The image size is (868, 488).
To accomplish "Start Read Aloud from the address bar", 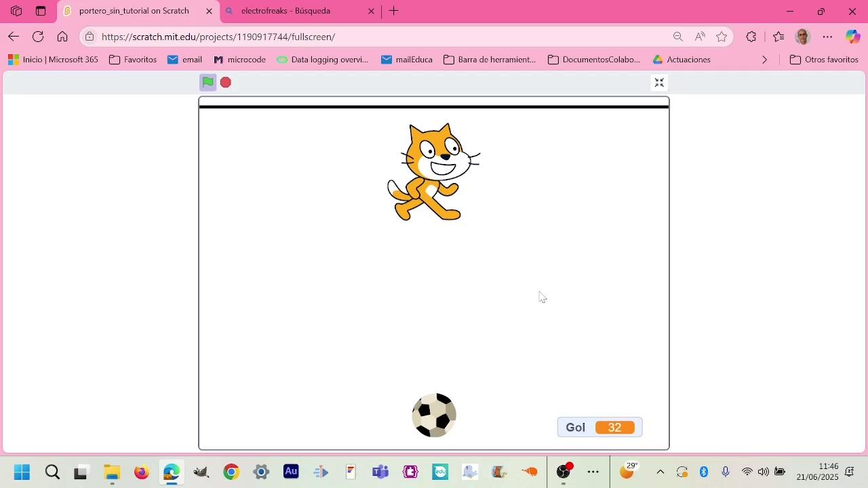I will (x=700, y=37).
